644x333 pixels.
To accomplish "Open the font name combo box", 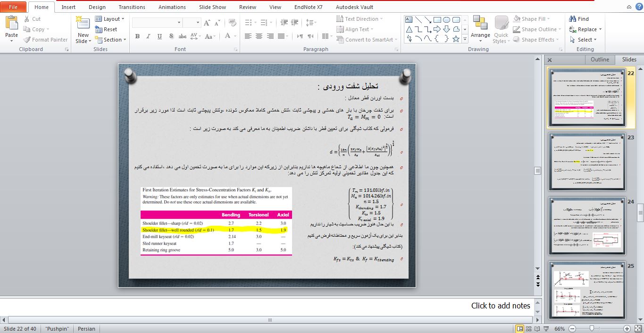I will coord(156,23).
